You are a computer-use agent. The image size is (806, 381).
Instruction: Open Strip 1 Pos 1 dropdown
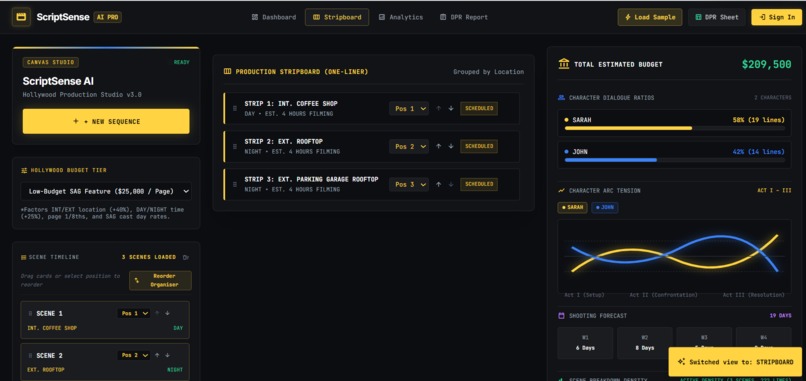[409, 108]
